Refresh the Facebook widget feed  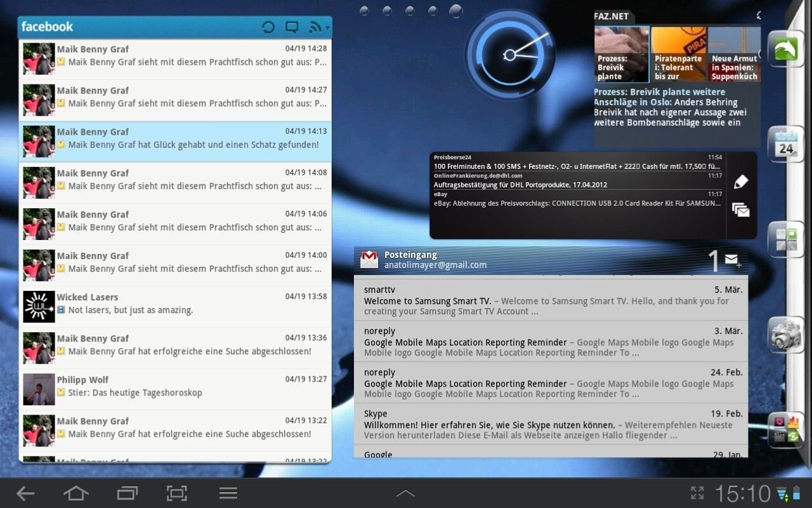[268, 27]
